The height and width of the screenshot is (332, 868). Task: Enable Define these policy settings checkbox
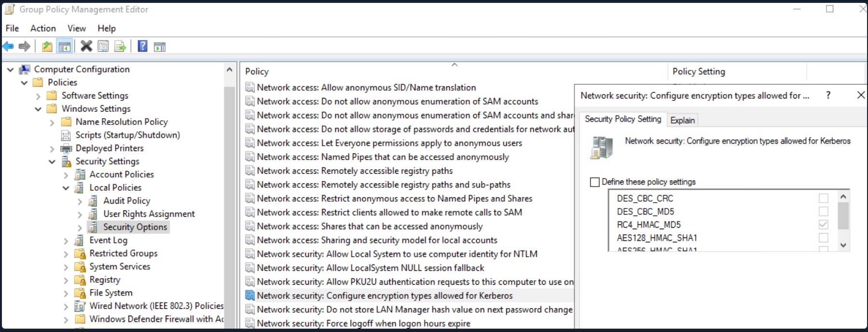pyautogui.click(x=595, y=182)
